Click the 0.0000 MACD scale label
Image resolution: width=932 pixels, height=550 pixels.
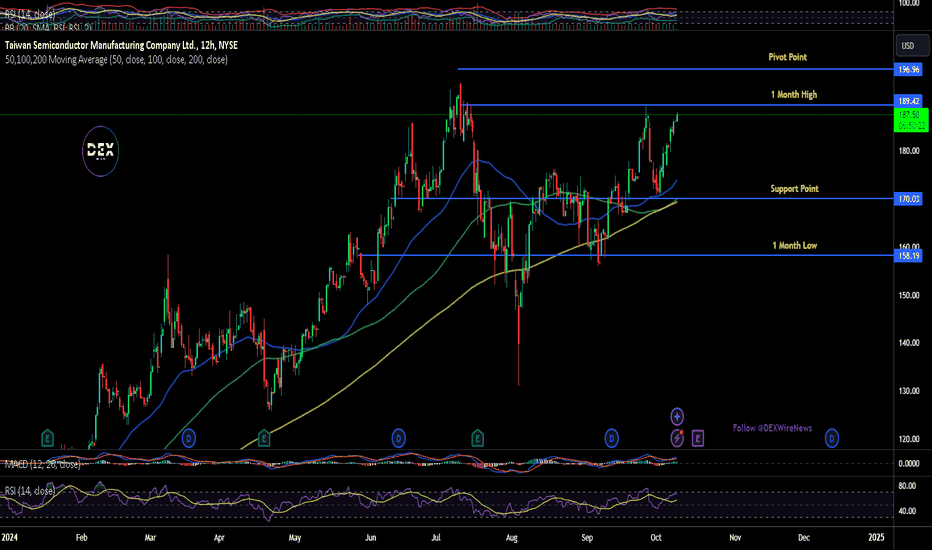909,464
